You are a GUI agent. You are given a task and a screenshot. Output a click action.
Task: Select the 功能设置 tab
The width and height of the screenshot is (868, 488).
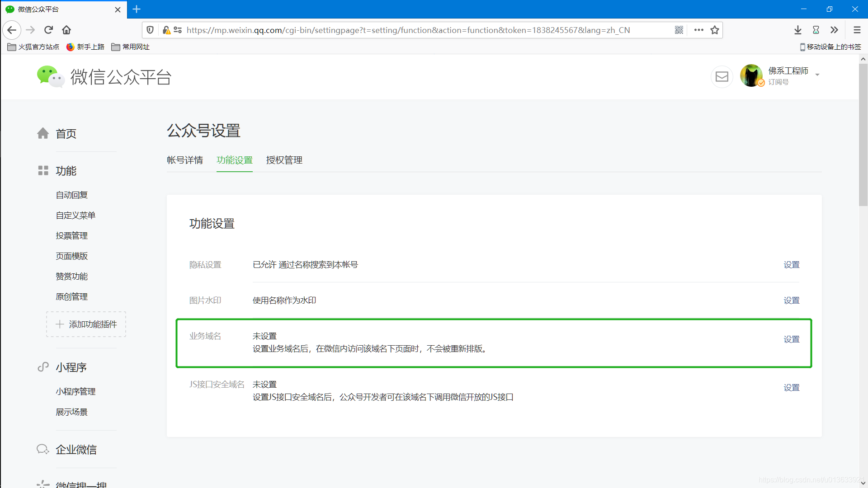pyautogui.click(x=234, y=160)
